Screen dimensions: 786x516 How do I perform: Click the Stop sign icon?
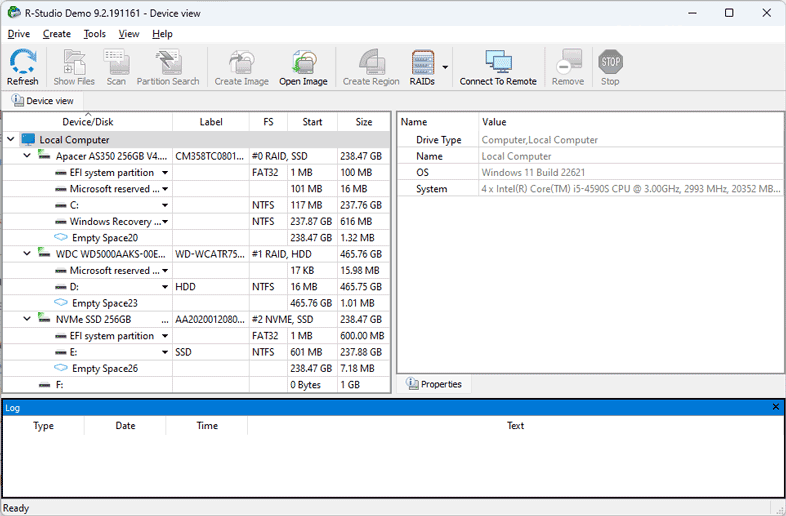coord(610,62)
